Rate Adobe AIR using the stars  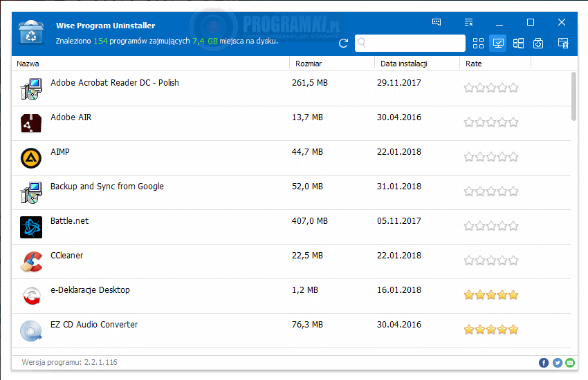click(491, 122)
